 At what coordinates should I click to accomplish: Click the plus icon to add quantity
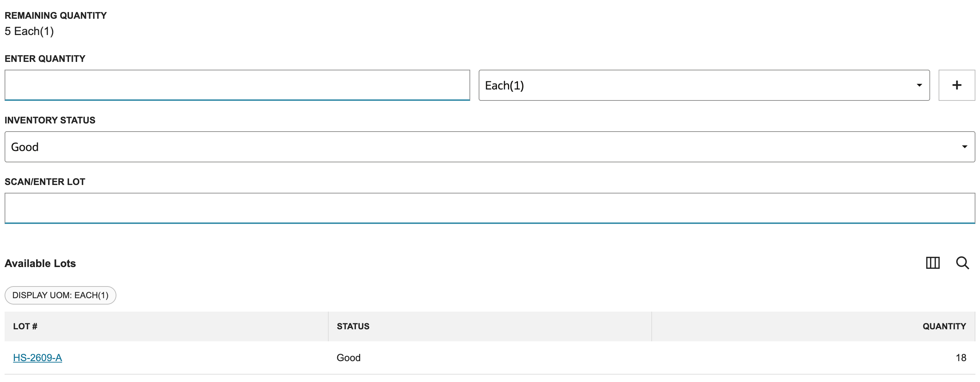[956, 85]
